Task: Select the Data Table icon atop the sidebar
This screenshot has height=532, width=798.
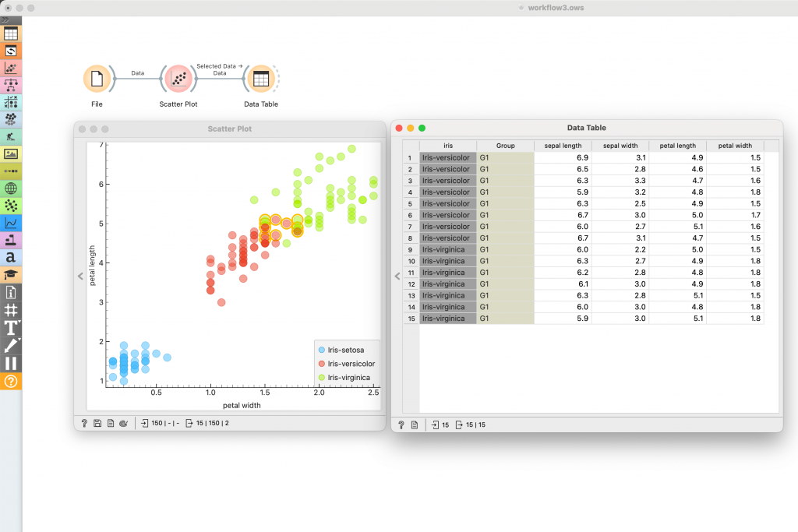Action: point(11,33)
